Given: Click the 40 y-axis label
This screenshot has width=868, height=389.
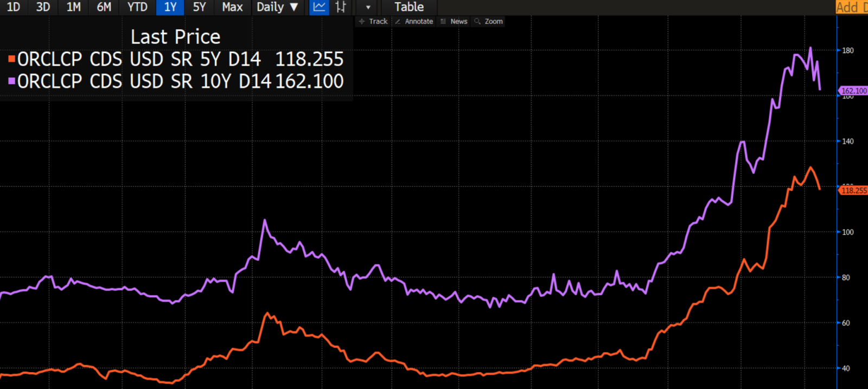Looking at the screenshot, I should point(846,368).
